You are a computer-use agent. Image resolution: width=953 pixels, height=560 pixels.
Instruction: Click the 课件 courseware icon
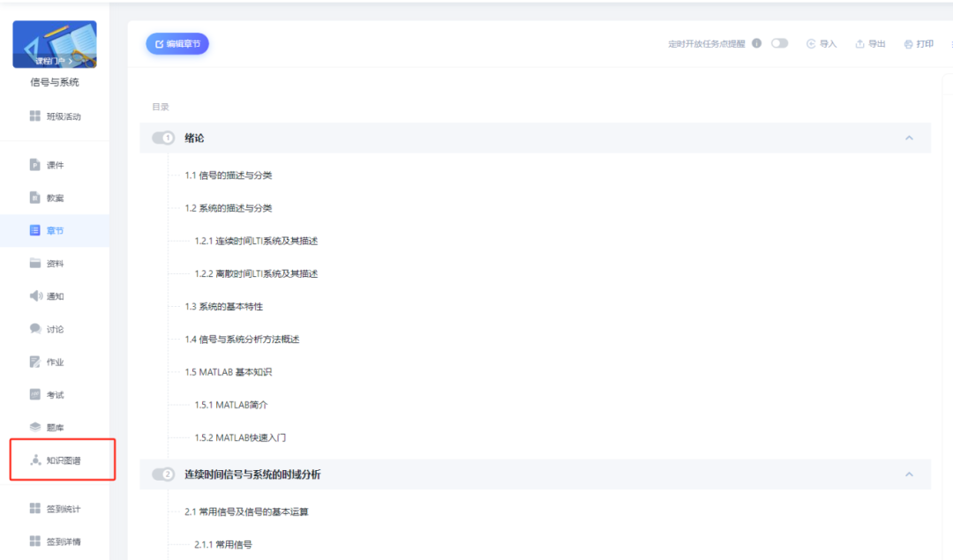[35, 165]
